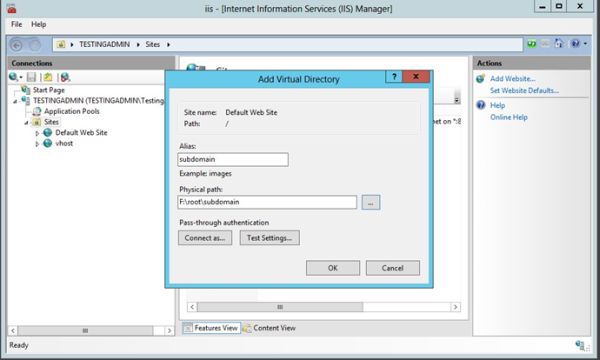Close the Add Virtual Directory dialog
Viewport: 600px width, 360px height.
416,77
